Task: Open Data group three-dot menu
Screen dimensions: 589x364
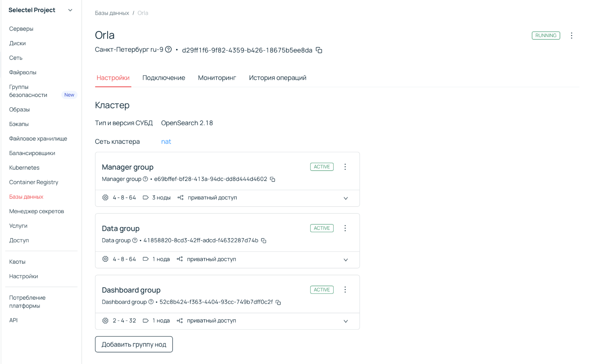Action: coord(345,228)
